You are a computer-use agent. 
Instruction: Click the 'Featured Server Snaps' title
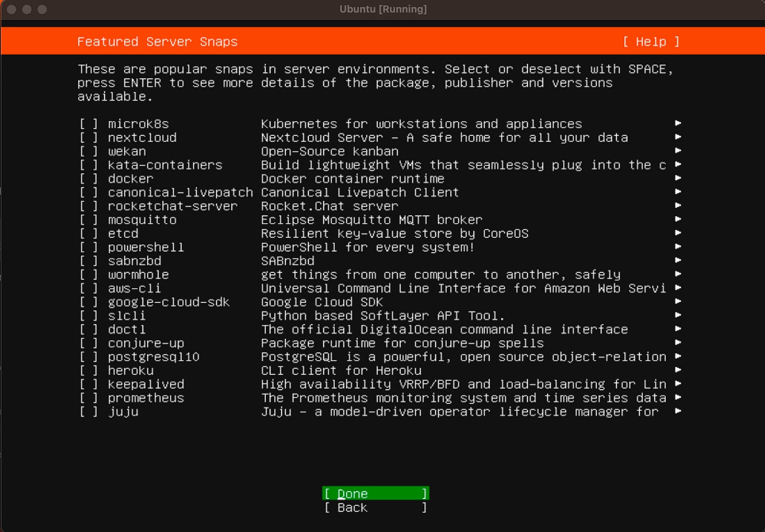pyautogui.click(x=158, y=41)
